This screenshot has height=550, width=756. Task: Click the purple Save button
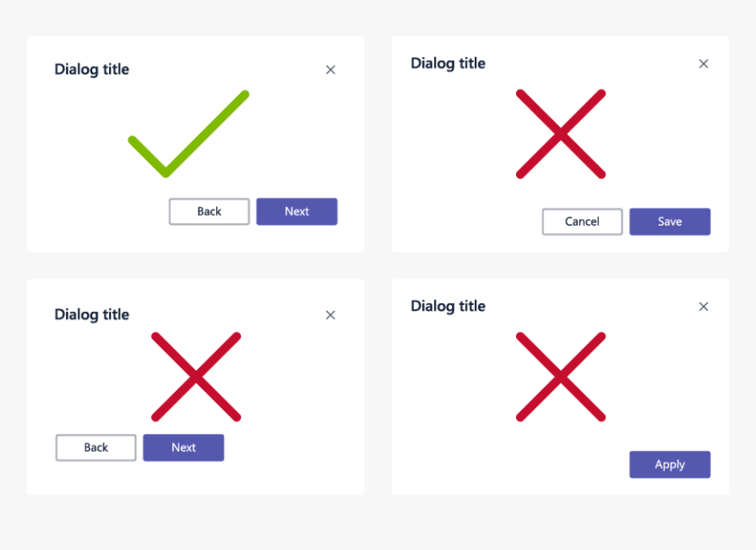[670, 221]
